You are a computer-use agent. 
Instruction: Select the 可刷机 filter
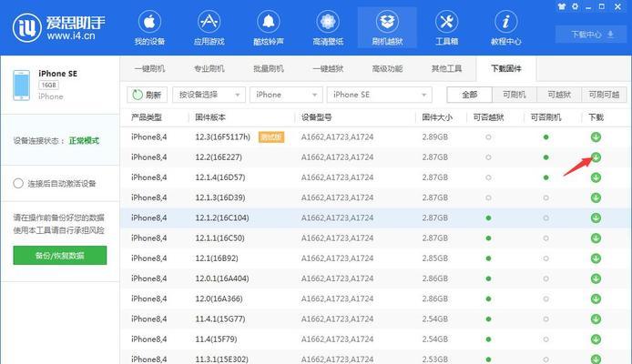pyautogui.click(x=515, y=95)
